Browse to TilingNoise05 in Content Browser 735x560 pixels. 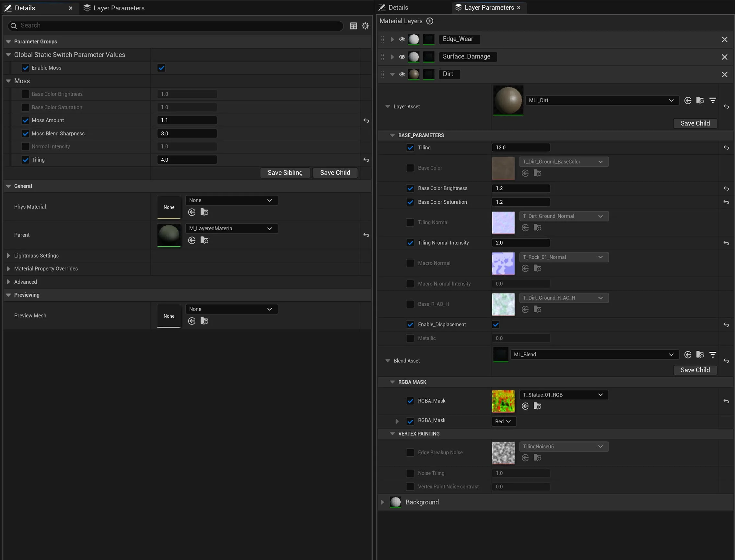pos(538,458)
